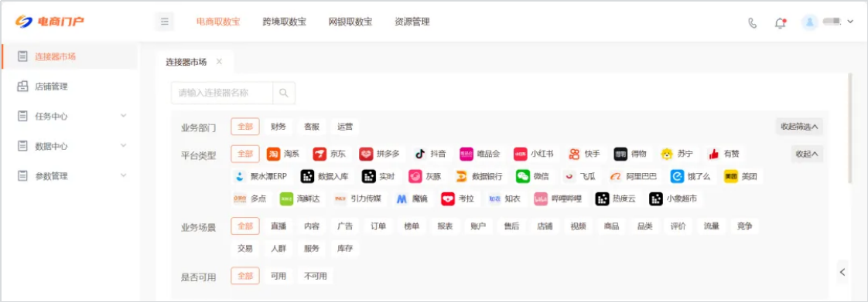Viewport: 868px width, 302px height.
Task: Expand the 任务中心 sidebar menu
Action: (69, 116)
